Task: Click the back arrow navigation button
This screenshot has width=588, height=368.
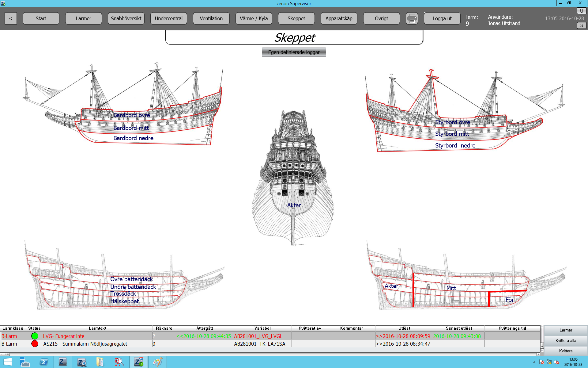Action: click(11, 18)
